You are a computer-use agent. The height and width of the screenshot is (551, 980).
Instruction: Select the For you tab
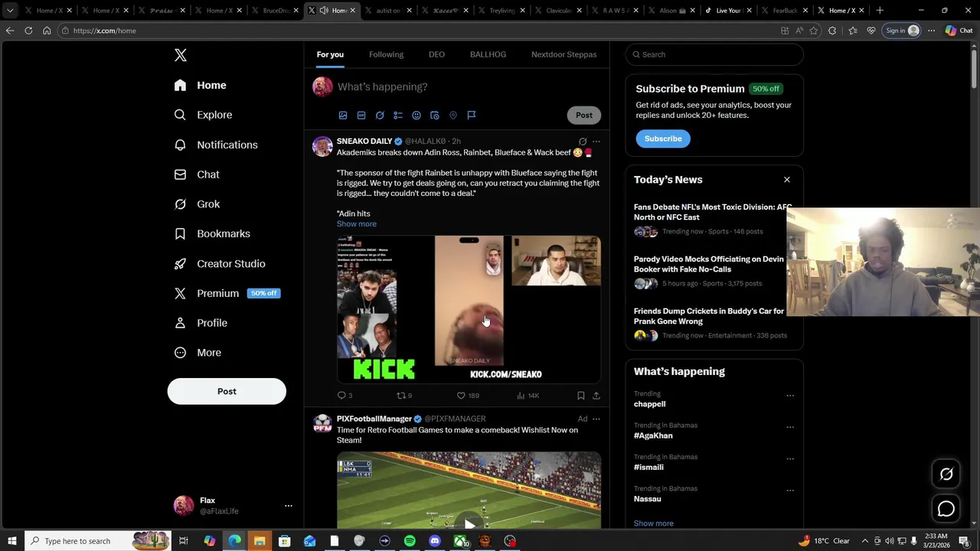click(330, 54)
